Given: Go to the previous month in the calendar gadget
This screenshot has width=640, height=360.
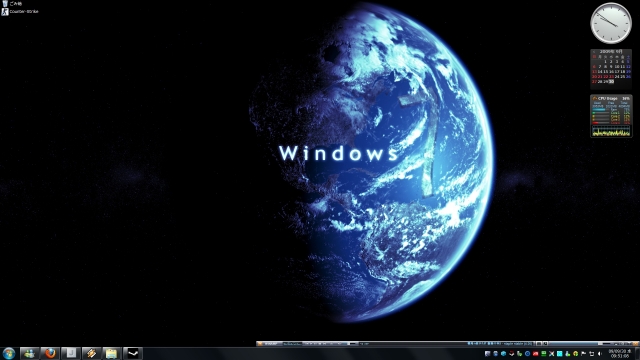Looking at the screenshot, I should (x=594, y=52).
